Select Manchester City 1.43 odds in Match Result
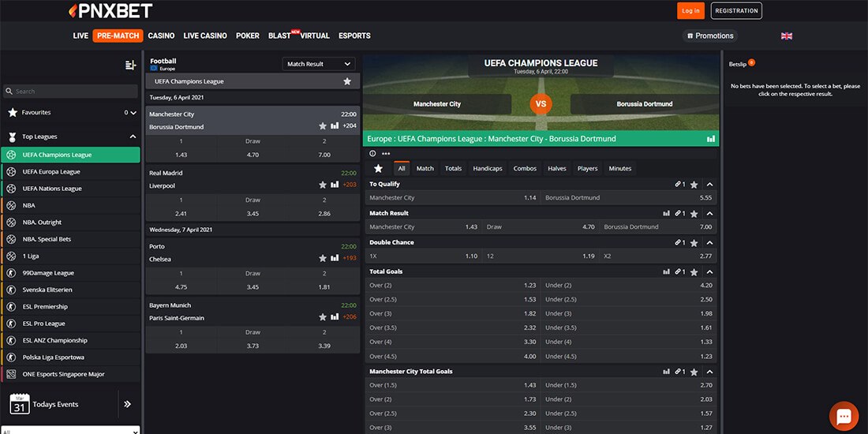Viewport: 868px width, 434px height. tap(425, 226)
